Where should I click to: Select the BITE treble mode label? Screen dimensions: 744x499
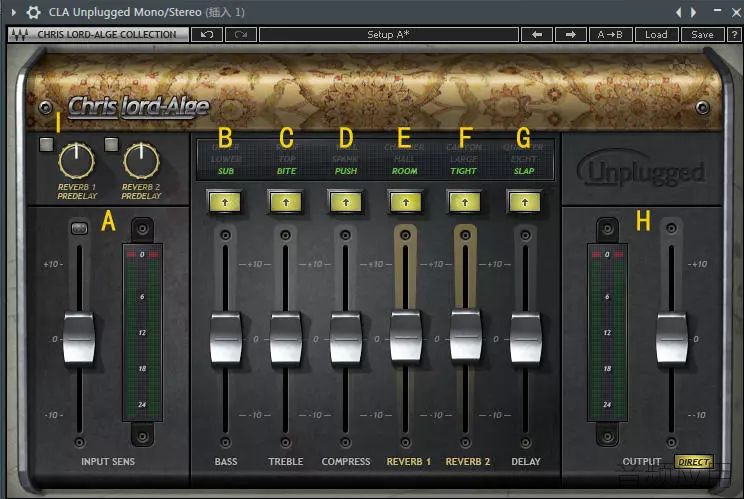pyautogui.click(x=286, y=171)
